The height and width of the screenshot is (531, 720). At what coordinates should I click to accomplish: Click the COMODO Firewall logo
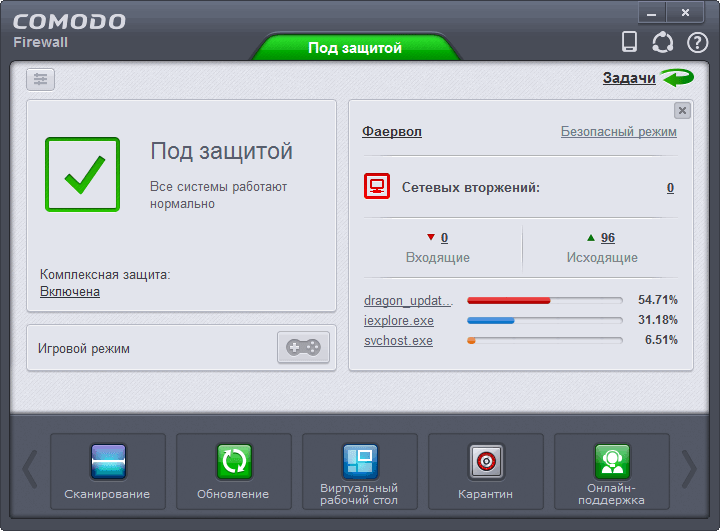(x=69, y=31)
